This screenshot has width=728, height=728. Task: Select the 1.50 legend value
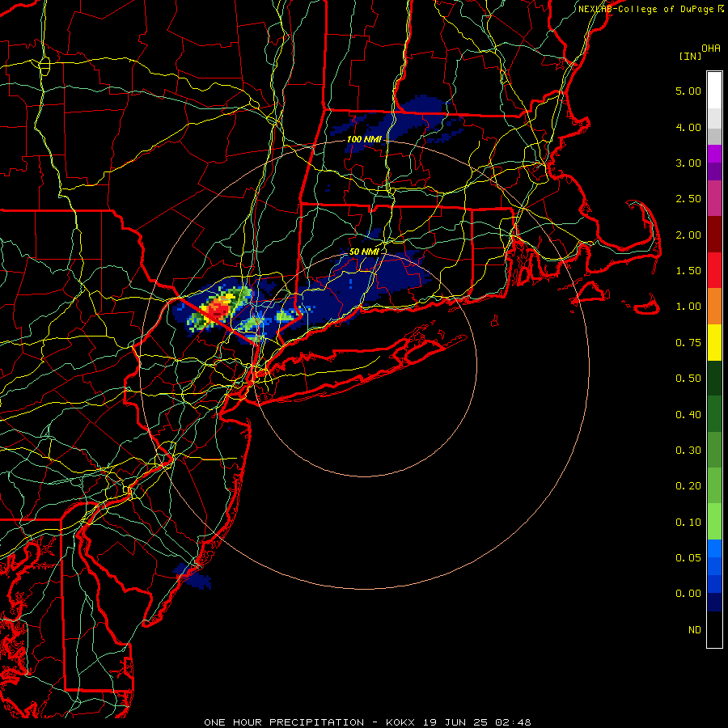688,271
